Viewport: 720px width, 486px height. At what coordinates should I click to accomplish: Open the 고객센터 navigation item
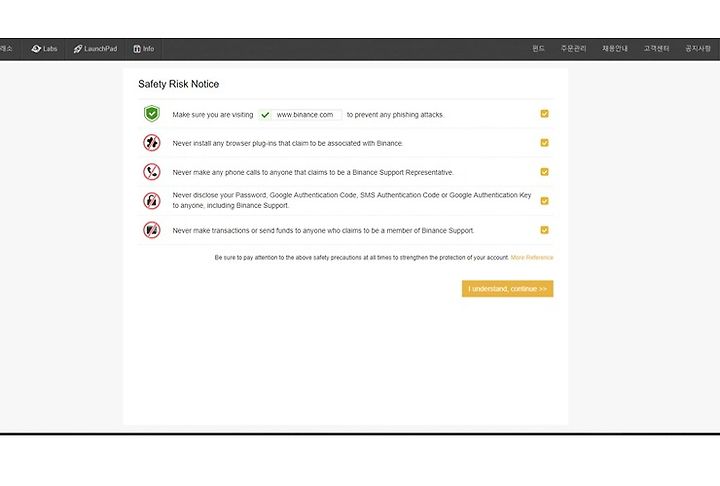[x=656, y=48]
